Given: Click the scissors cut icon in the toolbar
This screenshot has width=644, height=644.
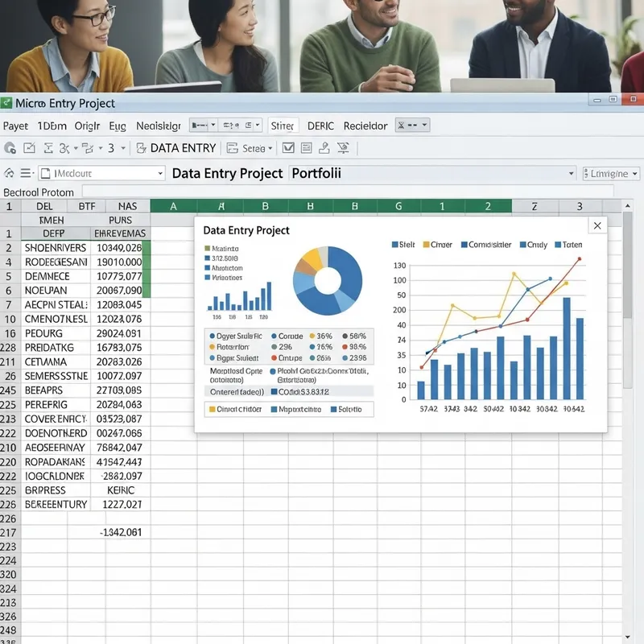Looking at the screenshot, I should pos(66,148).
